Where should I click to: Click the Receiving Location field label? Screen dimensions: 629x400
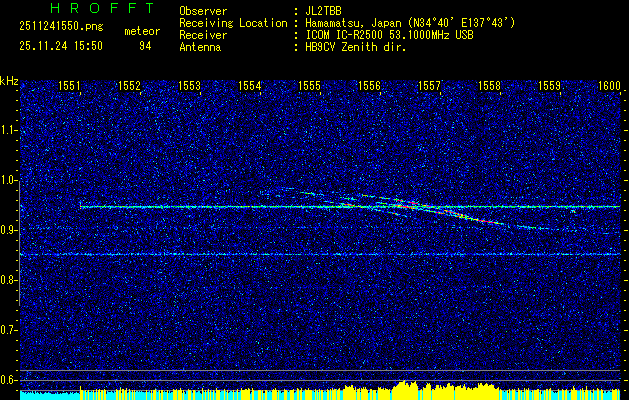(x=233, y=23)
